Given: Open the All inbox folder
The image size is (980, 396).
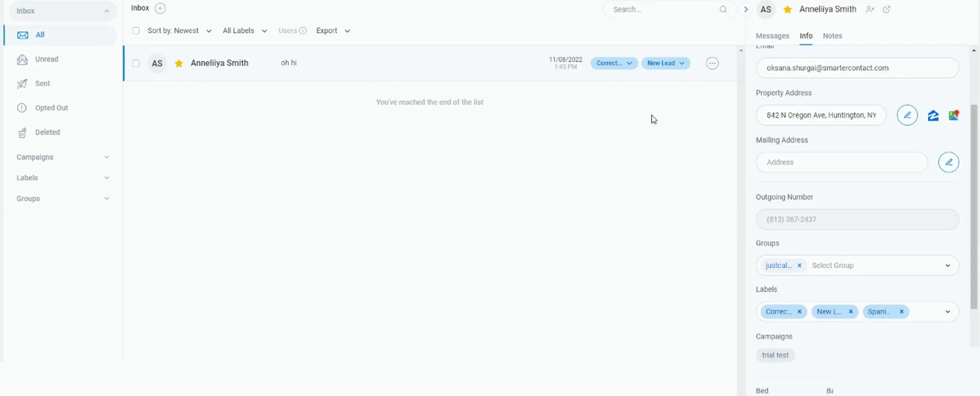Looking at the screenshot, I should click(x=60, y=35).
